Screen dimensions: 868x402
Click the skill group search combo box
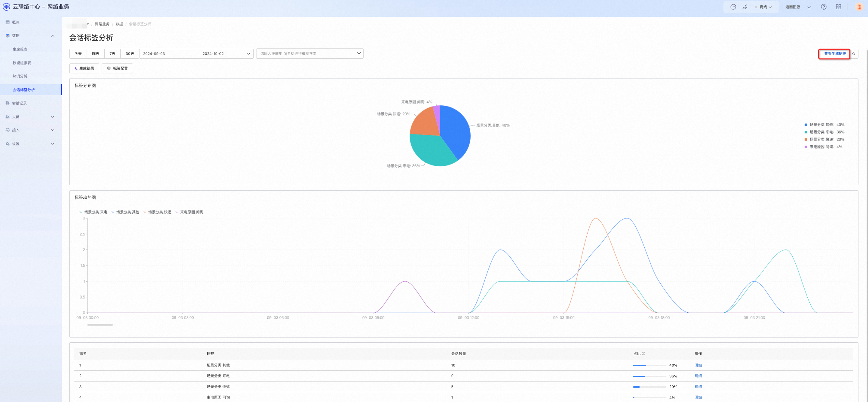pos(310,54)
